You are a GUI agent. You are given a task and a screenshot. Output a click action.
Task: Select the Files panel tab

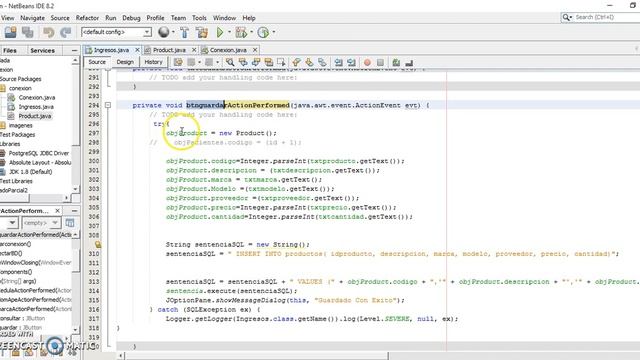pyautogui.click(x=10, y=51)
